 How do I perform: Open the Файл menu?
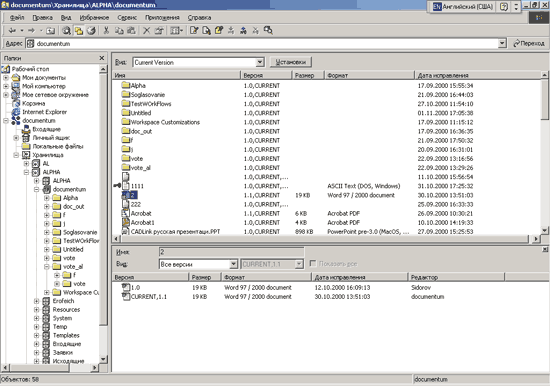pos(17,18)
